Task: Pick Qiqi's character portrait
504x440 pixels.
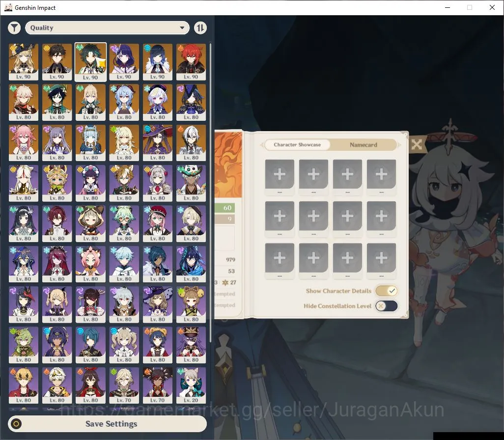Action: pyautogui.click(x=158, y=102)
